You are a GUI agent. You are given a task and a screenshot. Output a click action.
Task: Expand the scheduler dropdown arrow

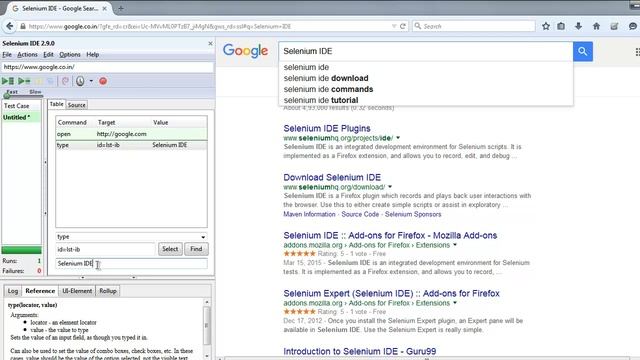coord(91,81)
